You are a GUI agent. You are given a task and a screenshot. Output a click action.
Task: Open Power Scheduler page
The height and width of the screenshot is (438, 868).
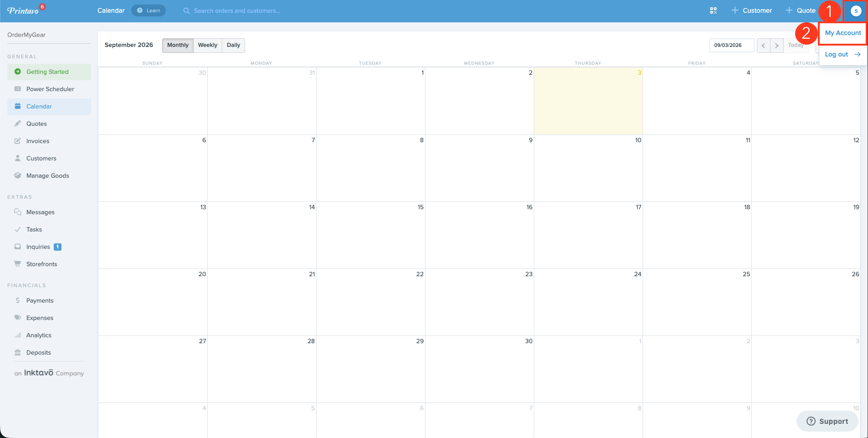pos(49,89)
